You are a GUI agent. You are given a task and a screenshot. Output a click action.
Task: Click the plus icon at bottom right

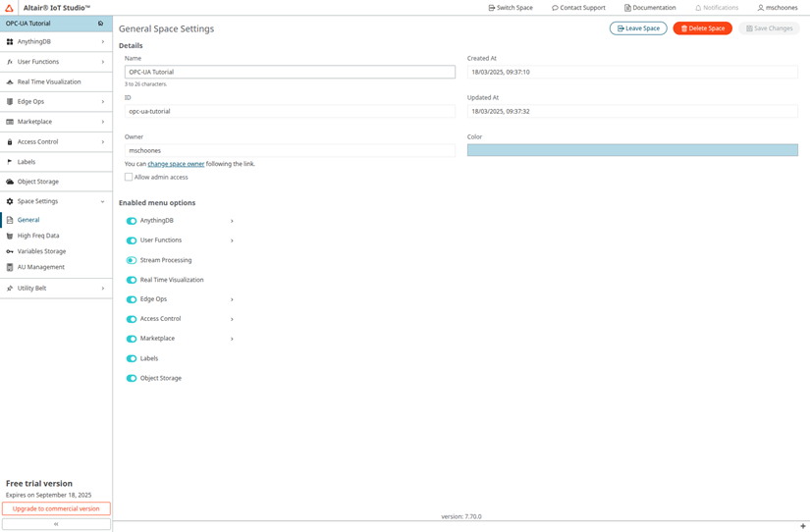point(803,526)
